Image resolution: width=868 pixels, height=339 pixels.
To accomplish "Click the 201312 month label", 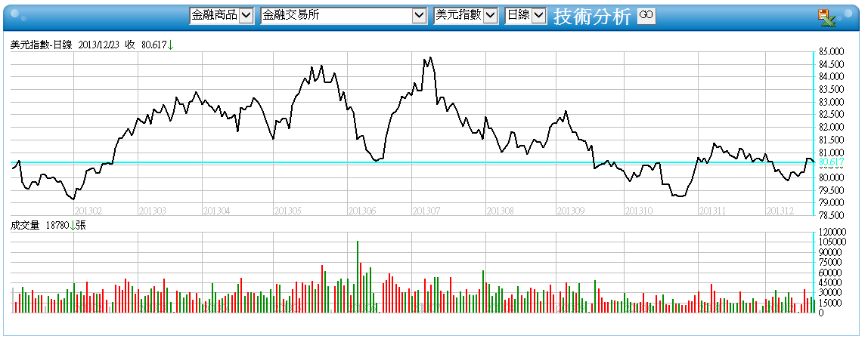I will click(x=780, y=211).
